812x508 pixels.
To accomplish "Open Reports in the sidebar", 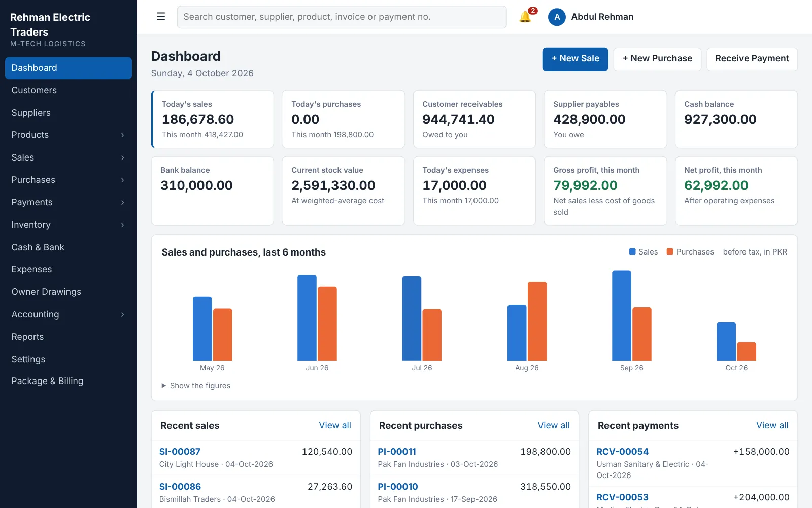I will tap(69, 337).
